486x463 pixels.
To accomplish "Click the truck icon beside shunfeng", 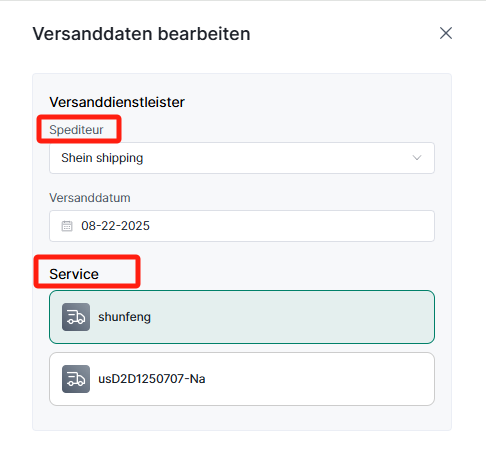I will tap(76, 317).
